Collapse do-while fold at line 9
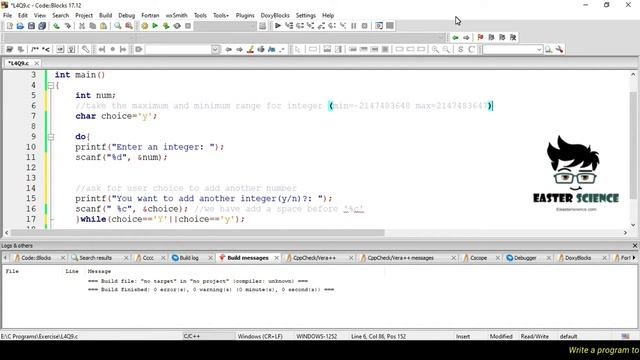This screenshot has height=360, width=640. 51,137
